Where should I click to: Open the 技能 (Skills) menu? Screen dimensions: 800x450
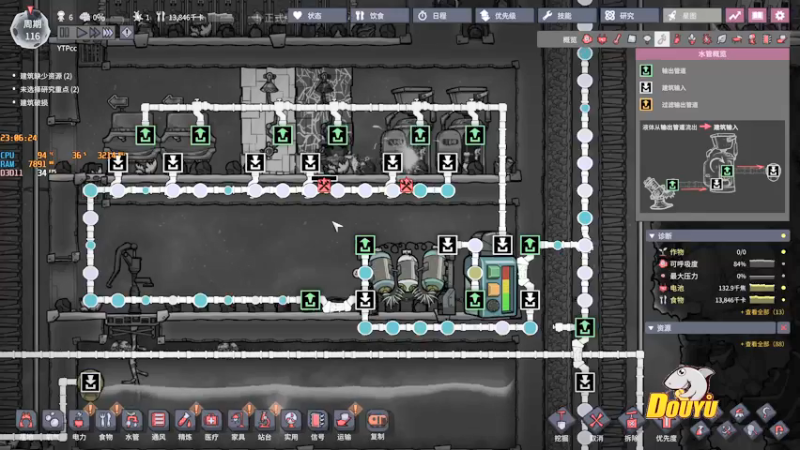coord(567,16)
